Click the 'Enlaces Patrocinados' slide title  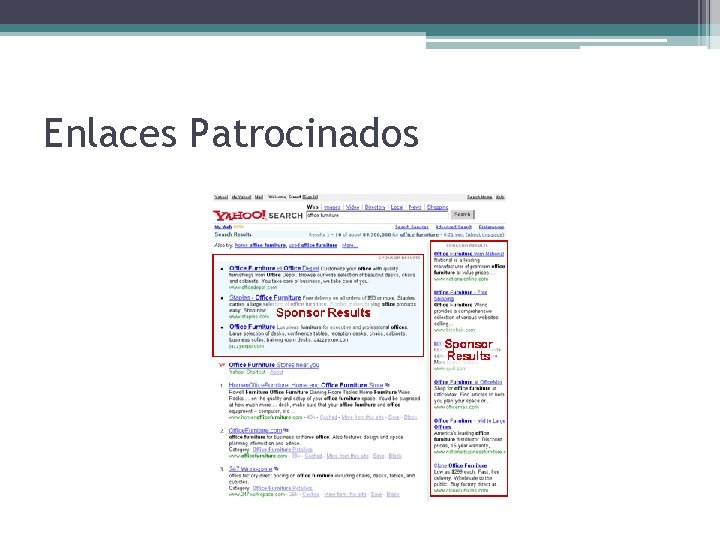pyautogui.click(x=231, y=133)
